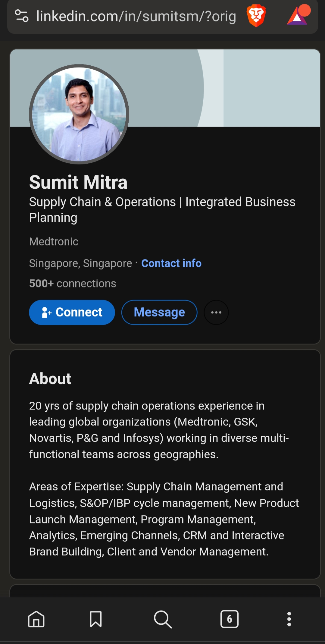
Task: Open the bookmarks icon
Action: coord(96,619)
